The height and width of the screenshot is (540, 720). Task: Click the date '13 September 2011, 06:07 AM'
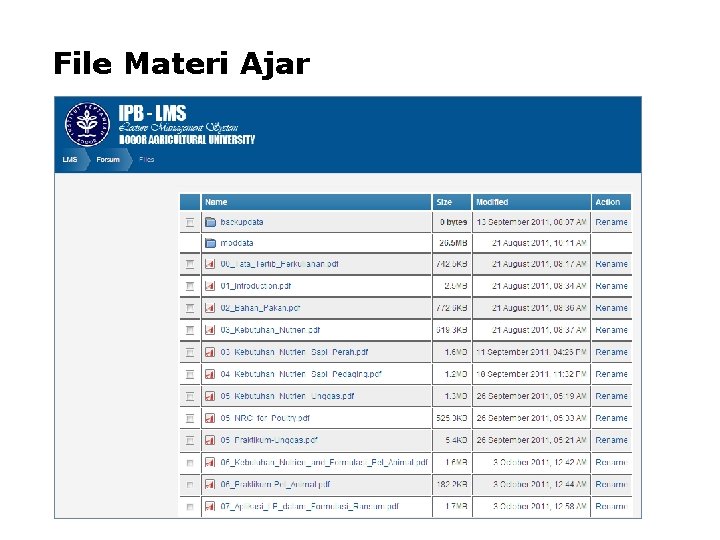531,222
